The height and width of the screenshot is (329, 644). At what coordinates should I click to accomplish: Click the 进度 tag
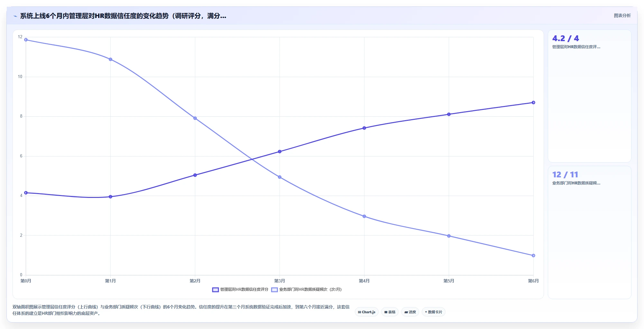[410, 312]
